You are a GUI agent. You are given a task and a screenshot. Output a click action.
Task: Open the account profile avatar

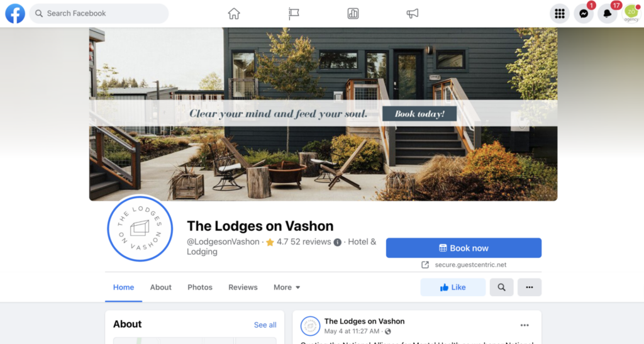[631, 14]
